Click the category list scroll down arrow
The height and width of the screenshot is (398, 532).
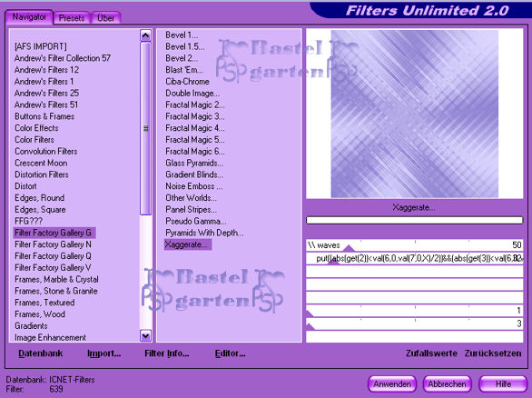tap(145, 336)
